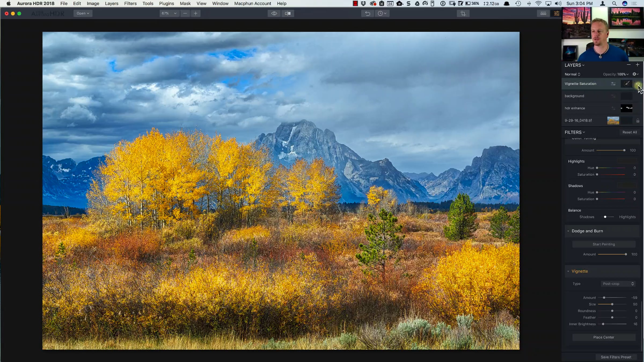Viewport: 644px width, 362px height.
Task: Click the undo arrow icon
Action: point(367,13)
